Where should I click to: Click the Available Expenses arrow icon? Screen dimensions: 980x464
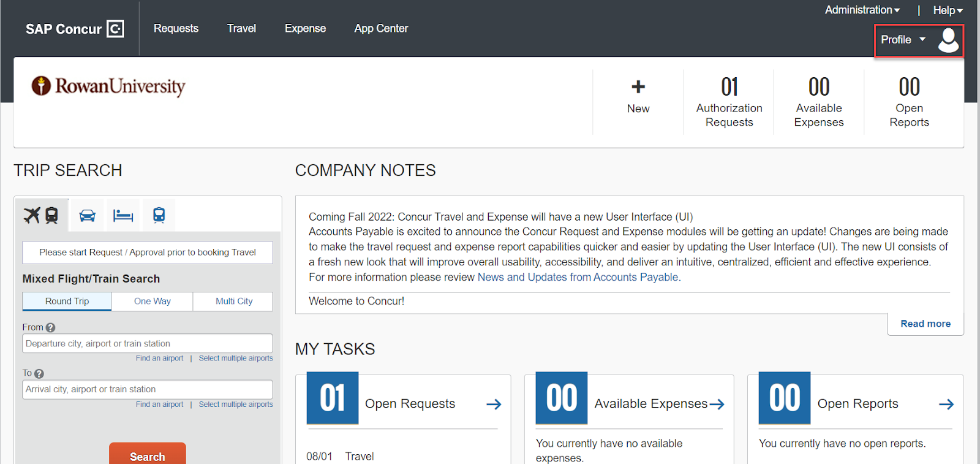click(717, 405)
